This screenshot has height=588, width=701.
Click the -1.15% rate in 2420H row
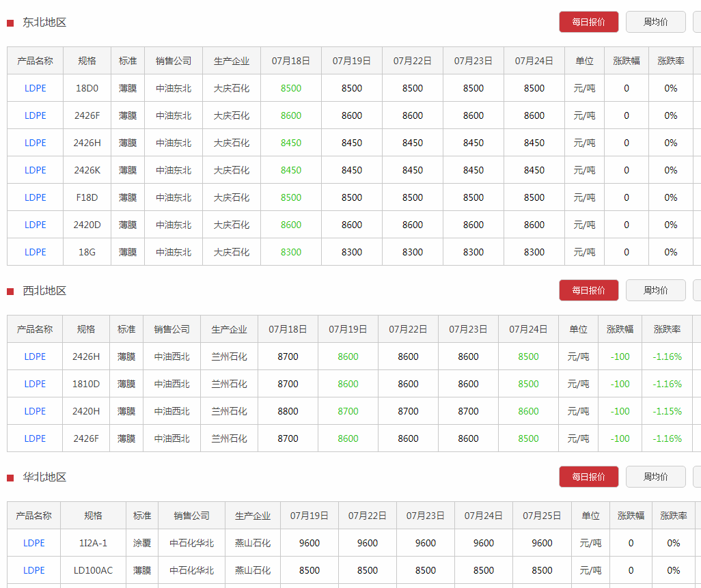(667, 411)
